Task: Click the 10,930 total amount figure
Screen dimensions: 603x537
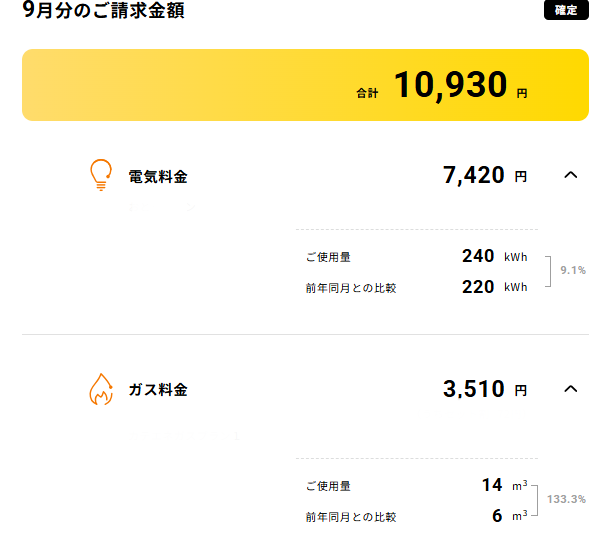Action: pos(450,85)
